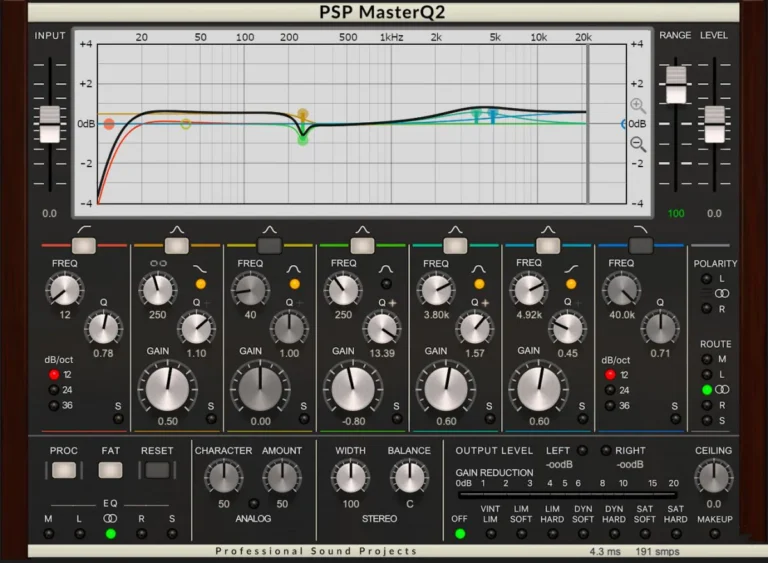Click the high shelf shape icon in blue band
768x563 pixels.
click(x=571, y=269)
